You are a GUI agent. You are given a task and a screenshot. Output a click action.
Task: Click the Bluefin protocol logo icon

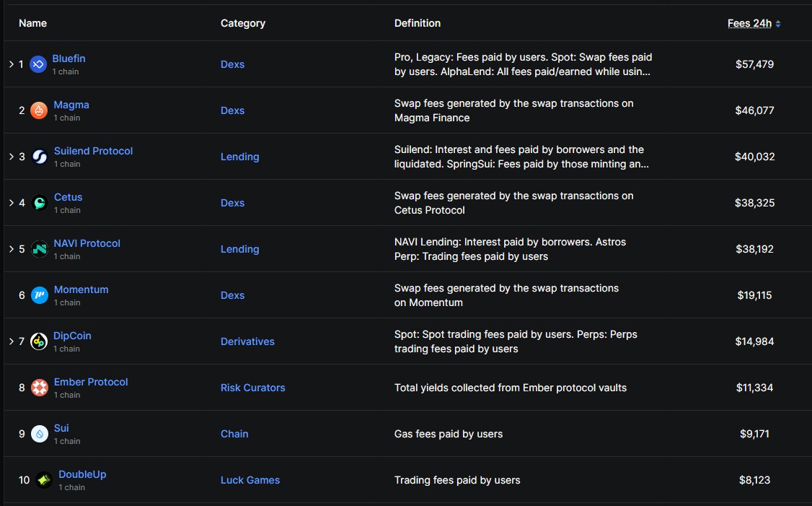pos(37,64)
